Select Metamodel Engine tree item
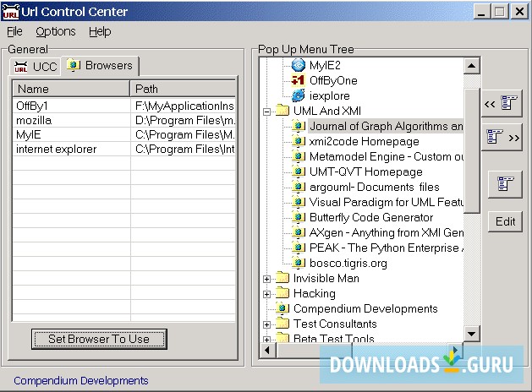532x392 pixels. [x=387, y=156]
